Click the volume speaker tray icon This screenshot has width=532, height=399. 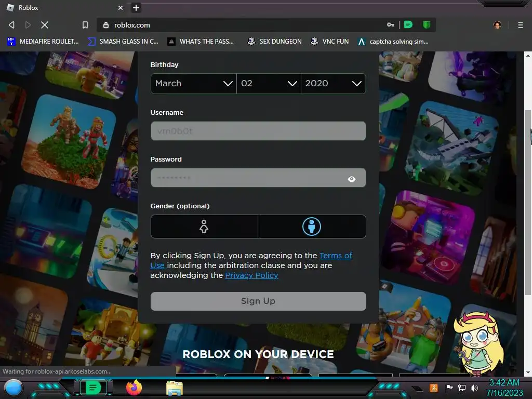coord(474,388)
